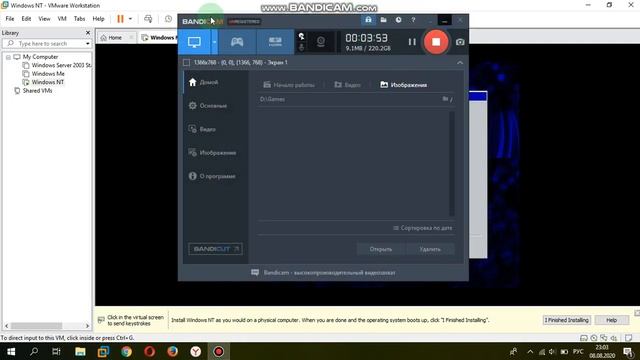Pause the virtual machine from VMware toolbar
640x360 pixels.
click(x=120, y=19)
